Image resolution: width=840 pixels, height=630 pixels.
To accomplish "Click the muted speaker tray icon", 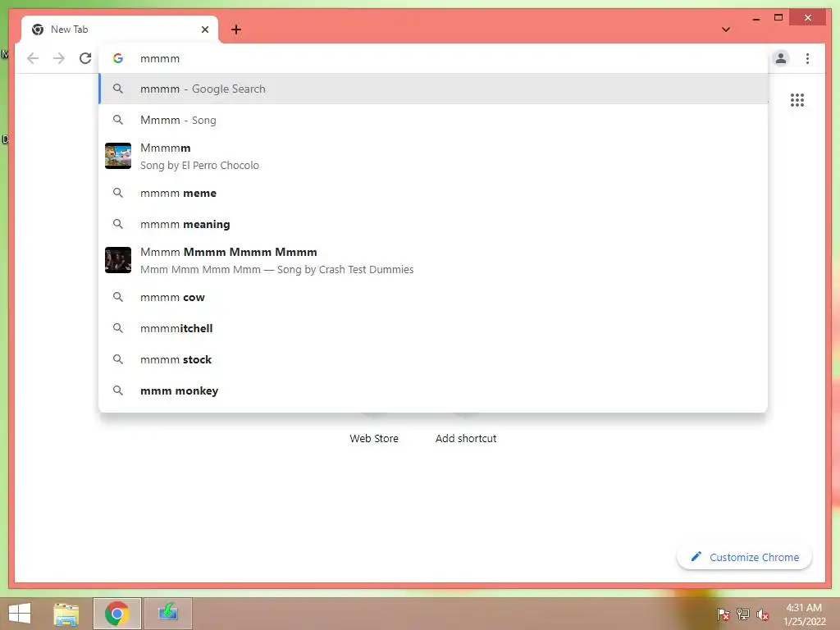I will (762, 614).
